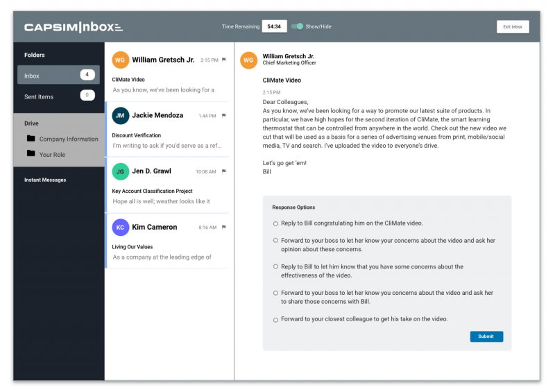
Task: Flag the William Gretsch Jr. email
Action: (x=223, y=60)
